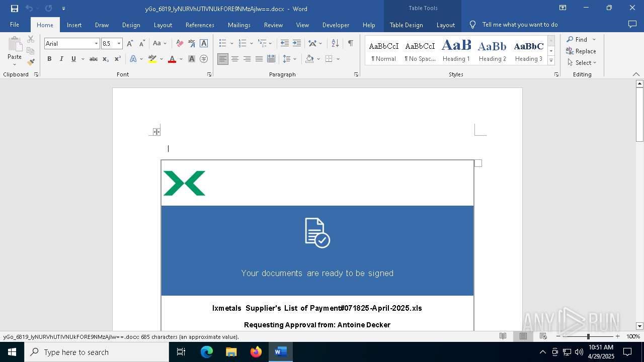This screenshot has height=362, width=644.
Task: Click the Save icon in title bar
Action: (x=15, y=8)
